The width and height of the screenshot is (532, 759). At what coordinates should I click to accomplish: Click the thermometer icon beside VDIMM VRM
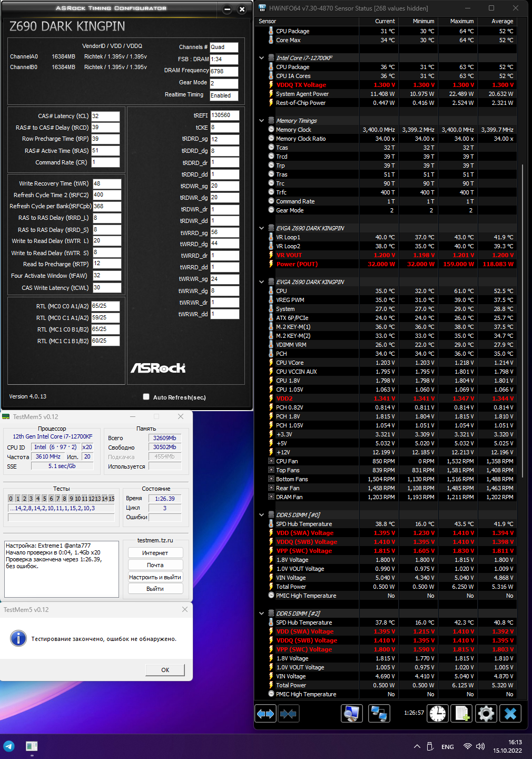[271, 345]
